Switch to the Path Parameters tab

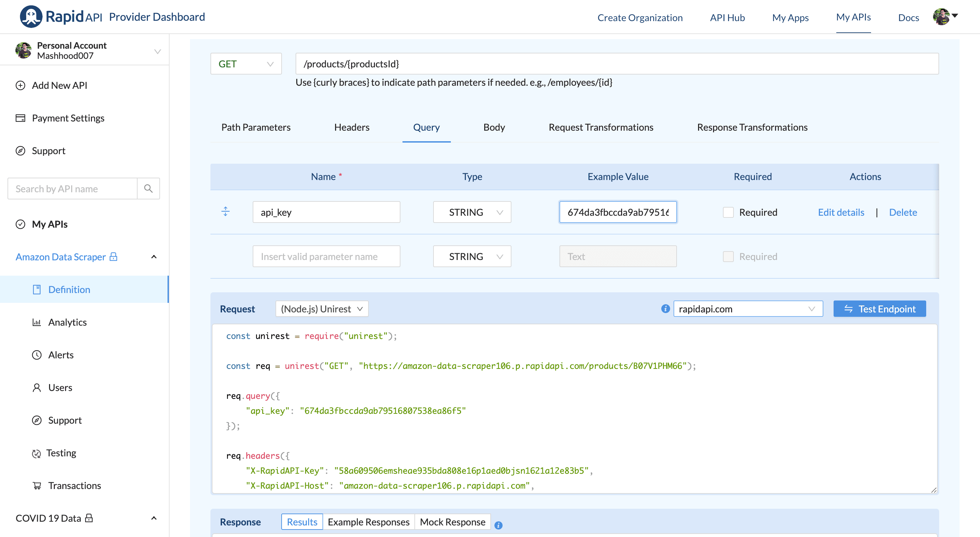[256, 127]
